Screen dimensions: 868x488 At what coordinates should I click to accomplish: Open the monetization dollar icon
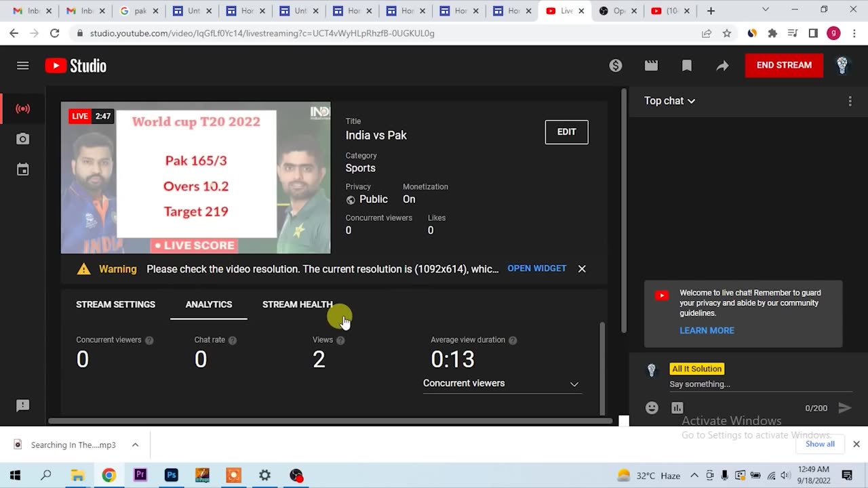[x=616, y=66]
